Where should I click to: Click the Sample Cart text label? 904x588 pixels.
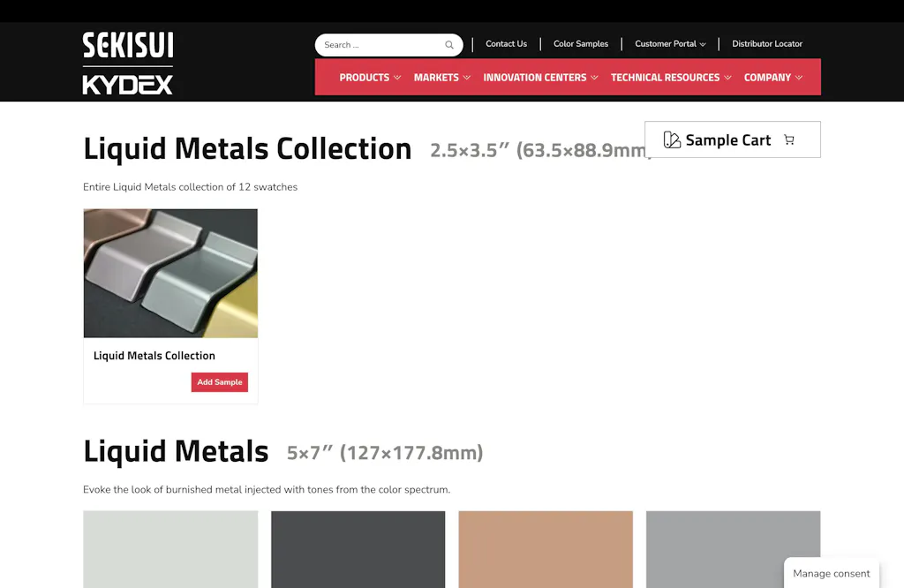click(728, 140)
